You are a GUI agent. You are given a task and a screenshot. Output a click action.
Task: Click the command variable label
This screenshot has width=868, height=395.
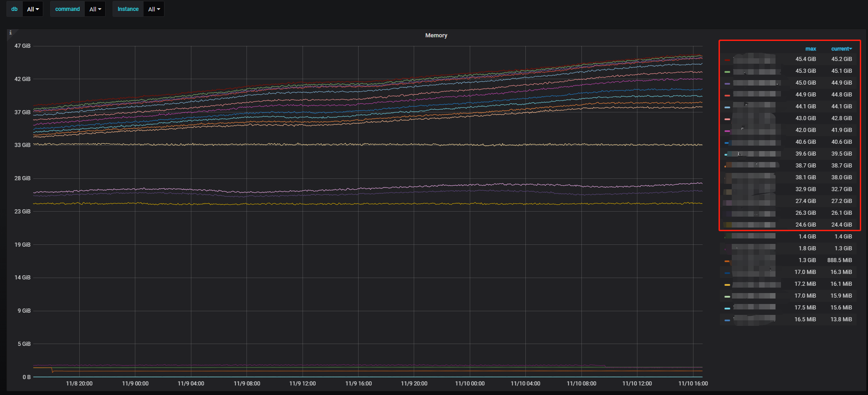pyautogui.click(x=67, y=9)
